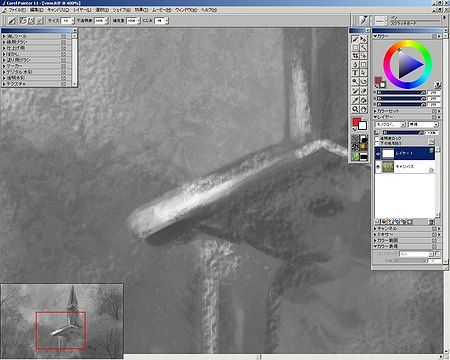Select the Eyedropper tool in toolbox
Screen dimensions: 450x360
click(355, 100)
